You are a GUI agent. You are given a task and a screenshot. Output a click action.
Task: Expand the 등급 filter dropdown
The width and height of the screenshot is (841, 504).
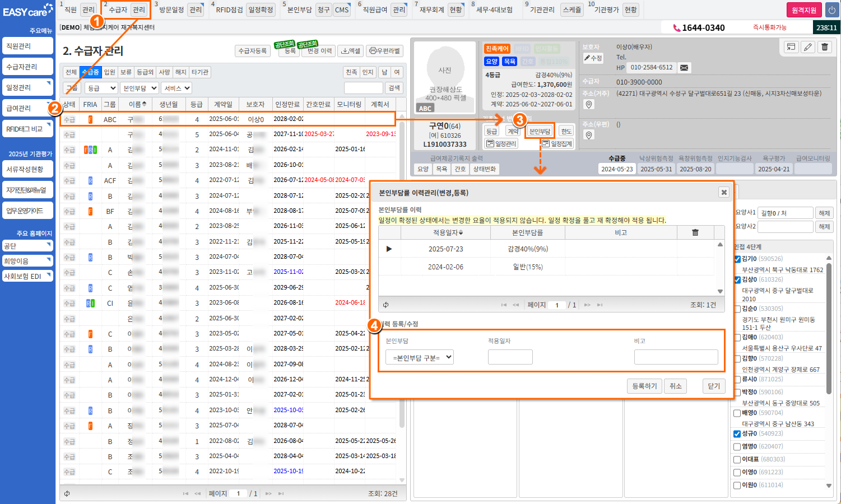[101, 88]
